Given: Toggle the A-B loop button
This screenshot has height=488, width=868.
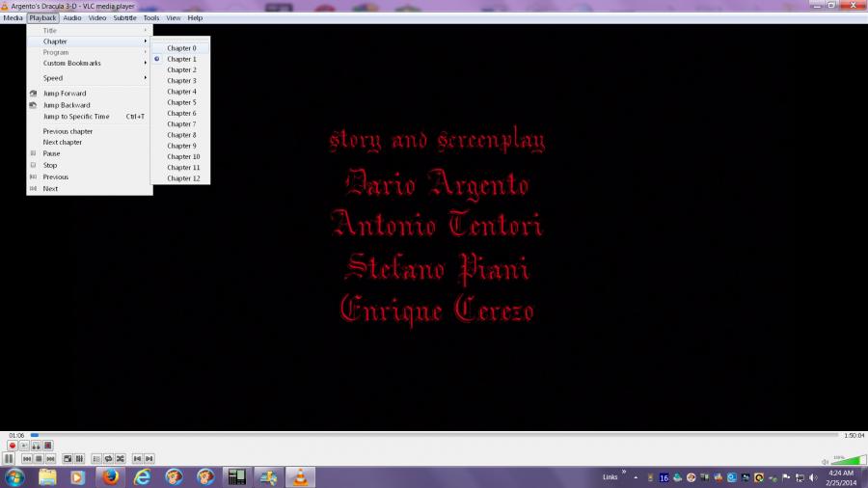Looking at the screenshot, I should [x=36, y=446].
